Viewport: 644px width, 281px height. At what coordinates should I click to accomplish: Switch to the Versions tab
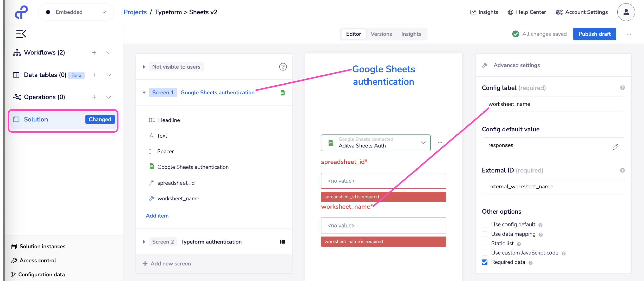381,34
